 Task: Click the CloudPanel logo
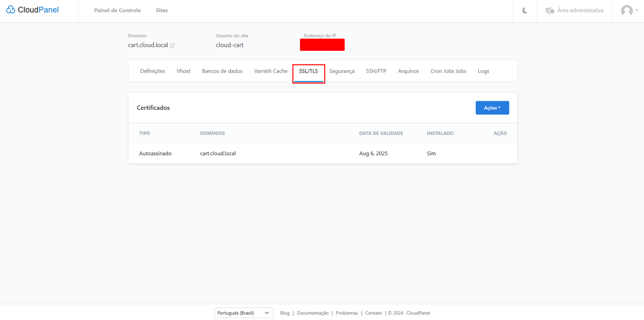click(33, 10)
